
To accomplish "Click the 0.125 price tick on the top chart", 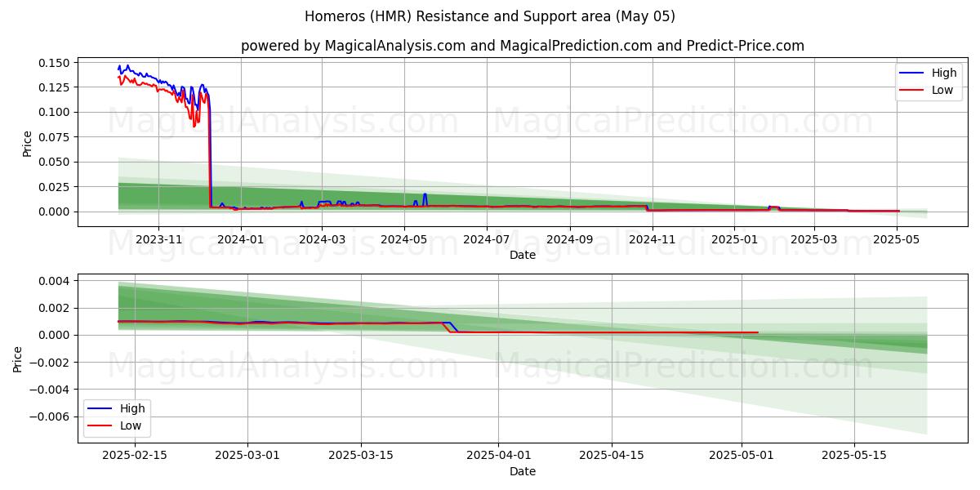I will point(55,87).
